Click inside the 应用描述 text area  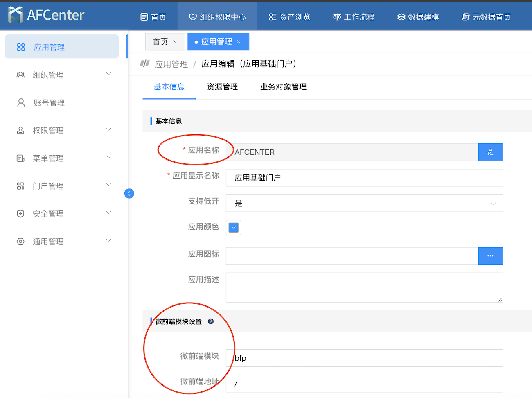point(364,287)
